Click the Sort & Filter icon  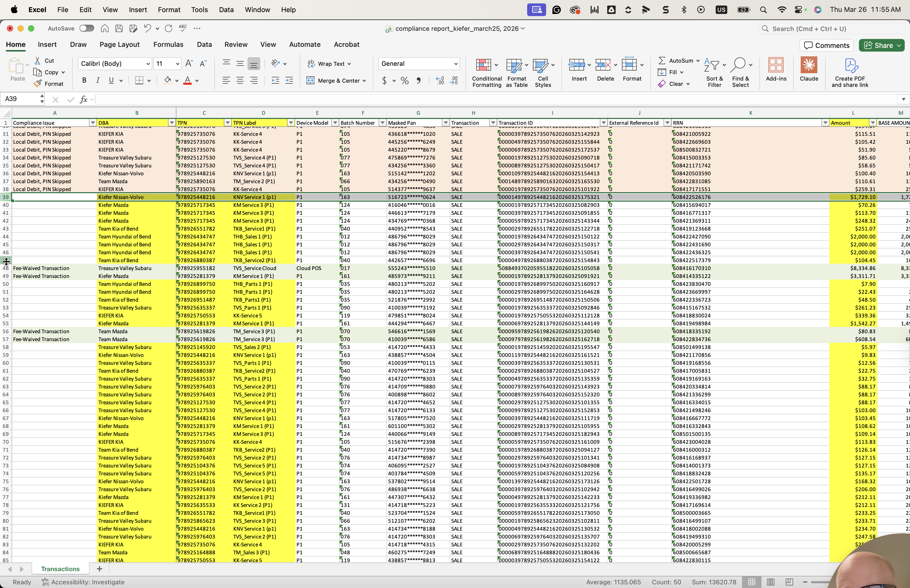(x=714, y=73)
